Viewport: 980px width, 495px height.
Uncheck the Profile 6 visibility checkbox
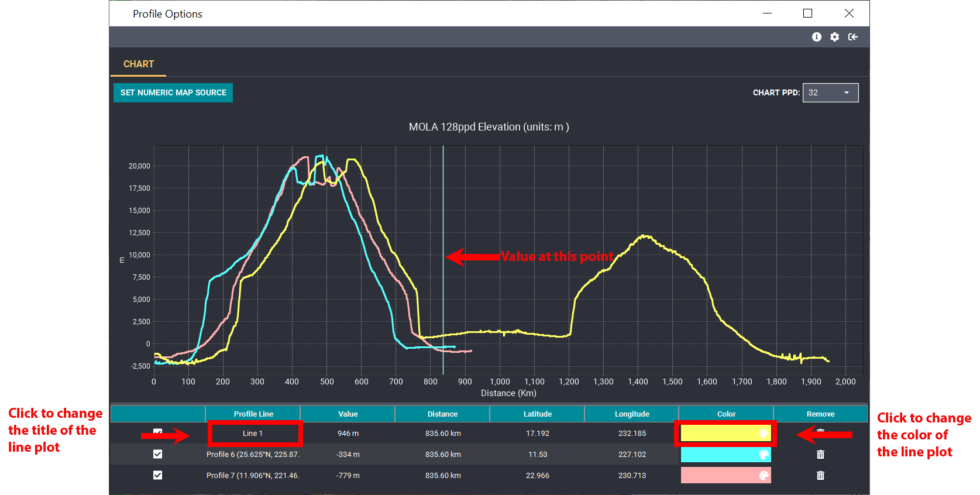157,454
